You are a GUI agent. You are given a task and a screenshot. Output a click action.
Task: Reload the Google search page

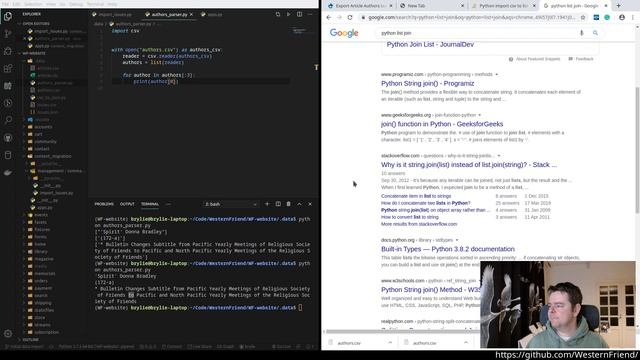pyautogui.click(x=350, y=18)
